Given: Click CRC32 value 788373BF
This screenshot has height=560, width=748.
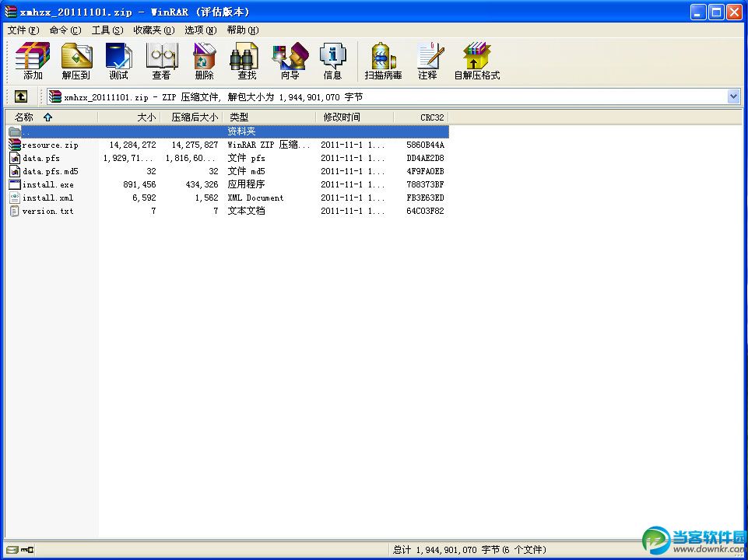Looking at the screenshot, I should tap(425, 184).
